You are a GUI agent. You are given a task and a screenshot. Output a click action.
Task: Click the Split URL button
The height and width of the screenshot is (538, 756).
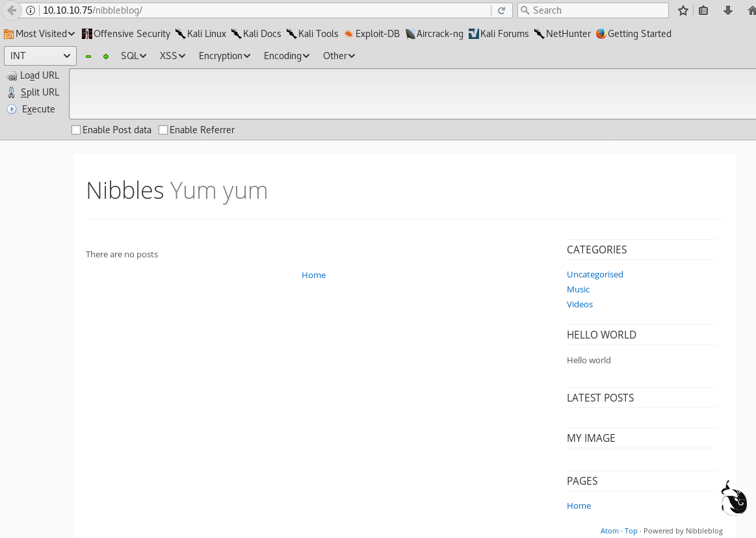pyautogui.click(x=40, y=92)
